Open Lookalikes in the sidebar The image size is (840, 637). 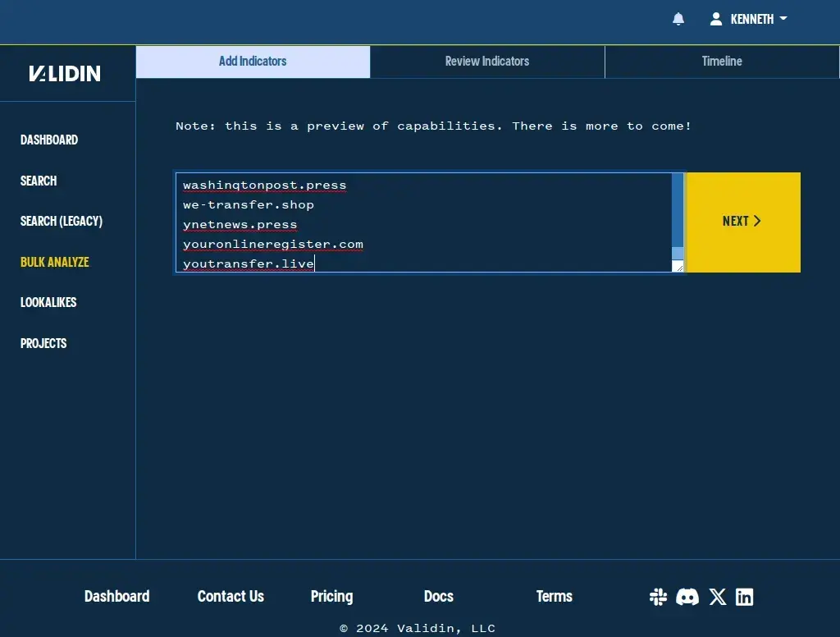coord(48,302)
